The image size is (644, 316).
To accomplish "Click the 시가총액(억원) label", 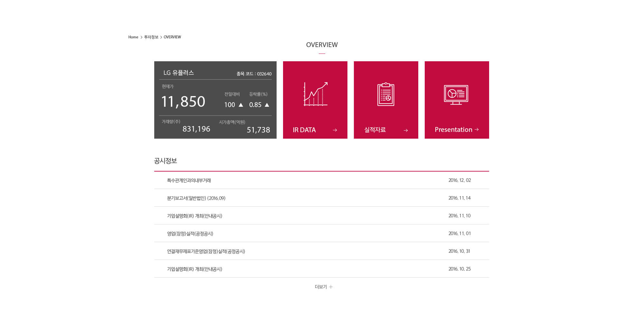I will point(232,122).
